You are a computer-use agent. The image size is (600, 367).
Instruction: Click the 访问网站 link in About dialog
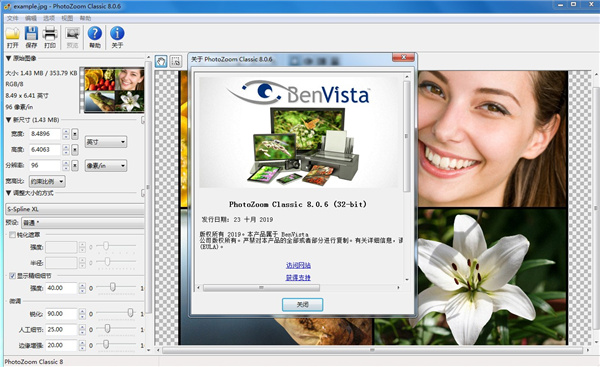point(298,265)
